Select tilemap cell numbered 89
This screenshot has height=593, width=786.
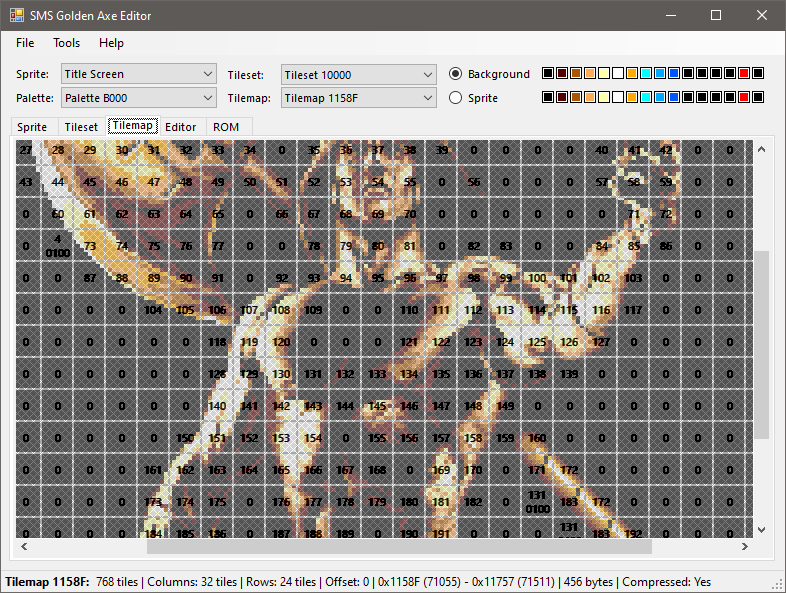pyautogui.click(x=154, y=278)
